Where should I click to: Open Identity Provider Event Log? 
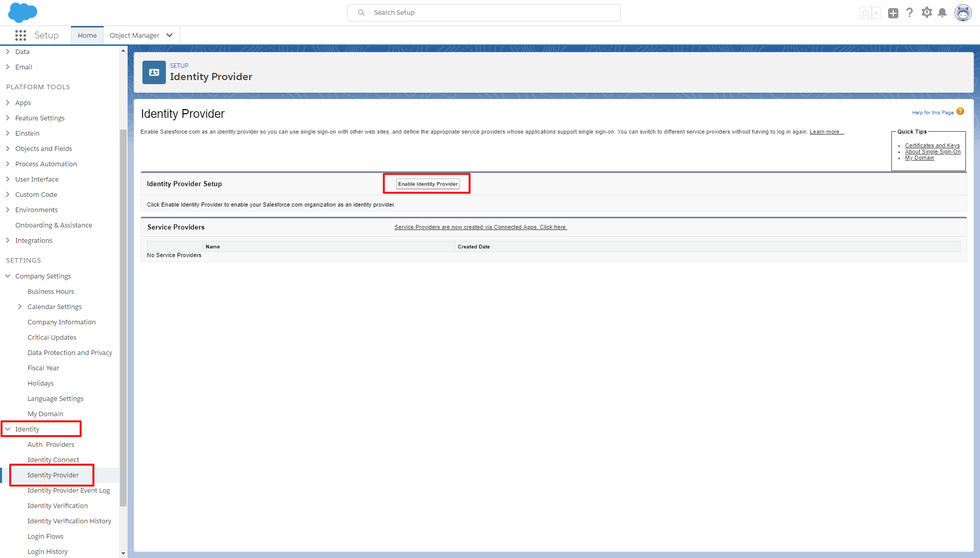coord(69,490)
